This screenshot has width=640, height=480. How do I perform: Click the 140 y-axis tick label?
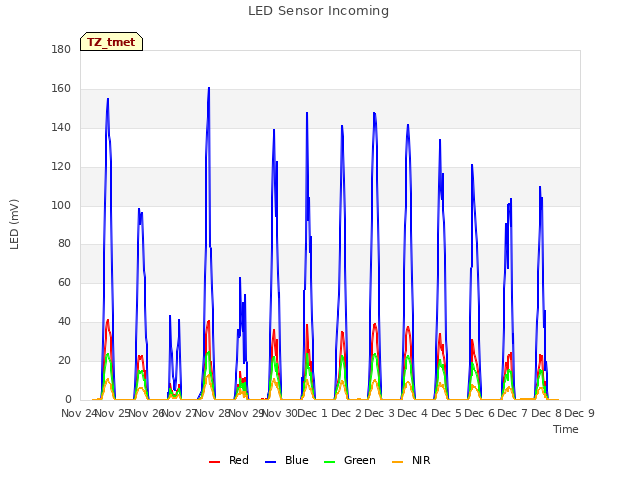click(61, 127)
